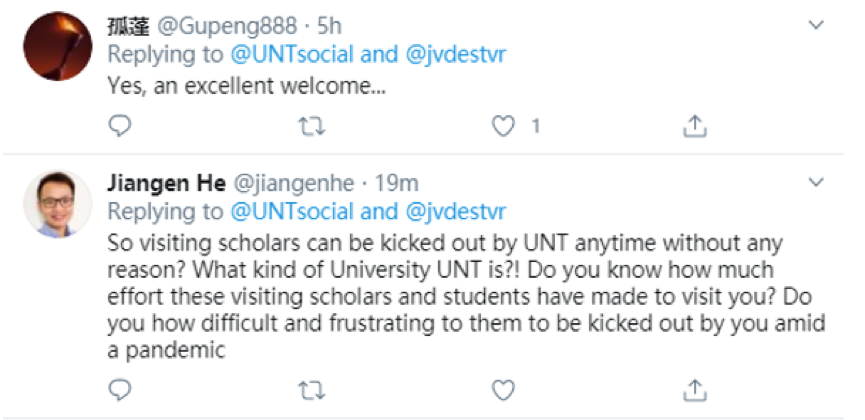The width and height of the screenshot is (865, 420).
Task: Reply to Gupeng888's tweet
Action: 120,127
